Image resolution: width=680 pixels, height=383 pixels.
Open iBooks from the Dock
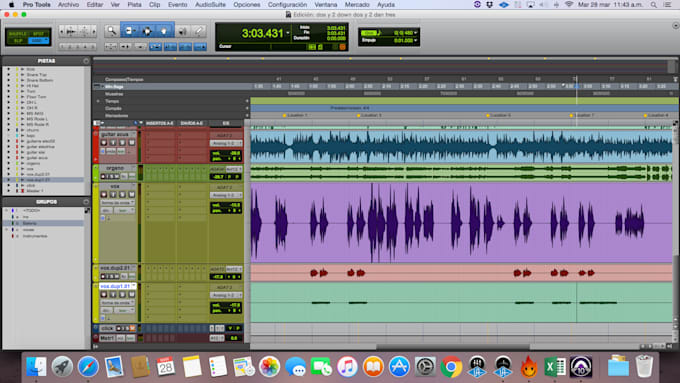[x=373, y=367]
